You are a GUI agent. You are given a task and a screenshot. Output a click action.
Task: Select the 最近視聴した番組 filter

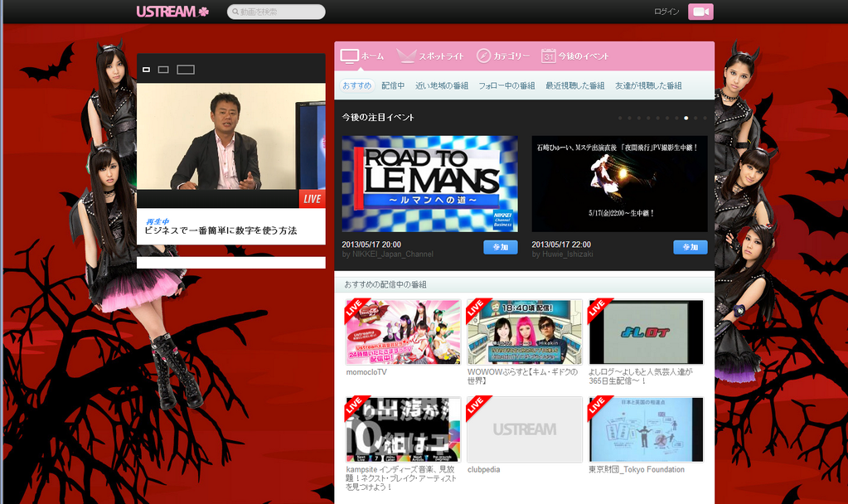[575, 85]
